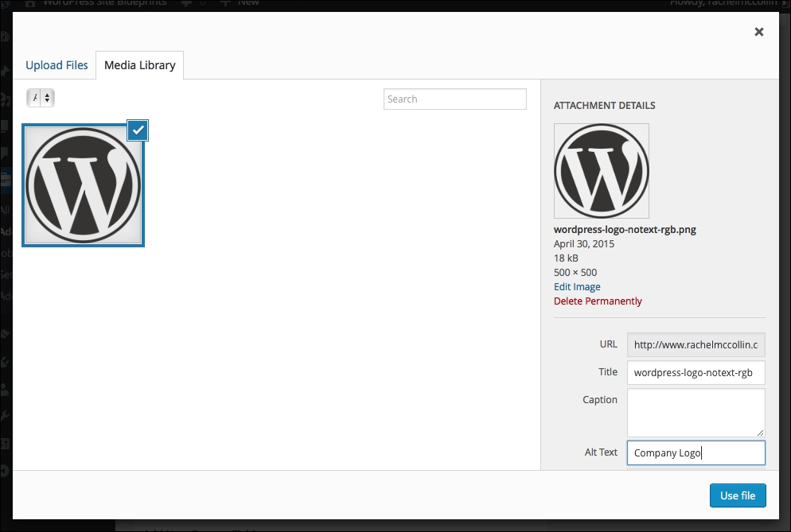Viewport: 791px width, 532px height.
Task: Click the Use file button
Action: coord(738,495)
